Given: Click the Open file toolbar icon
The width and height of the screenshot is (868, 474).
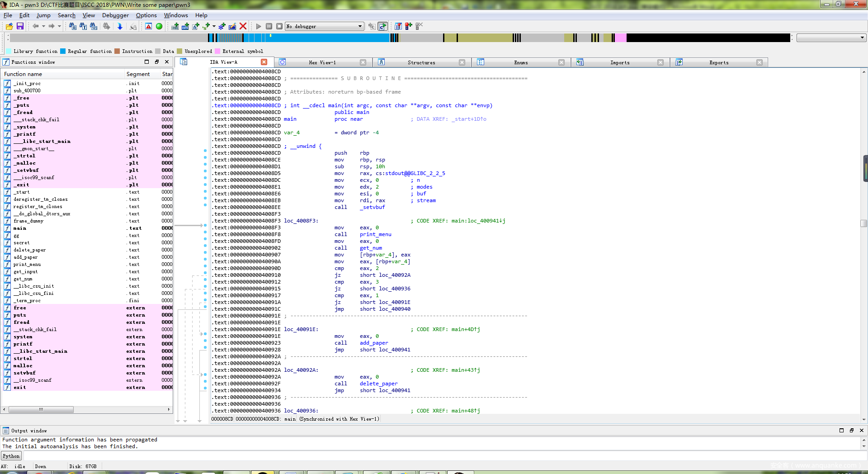Looking at the screenshot, I should 9,26.
